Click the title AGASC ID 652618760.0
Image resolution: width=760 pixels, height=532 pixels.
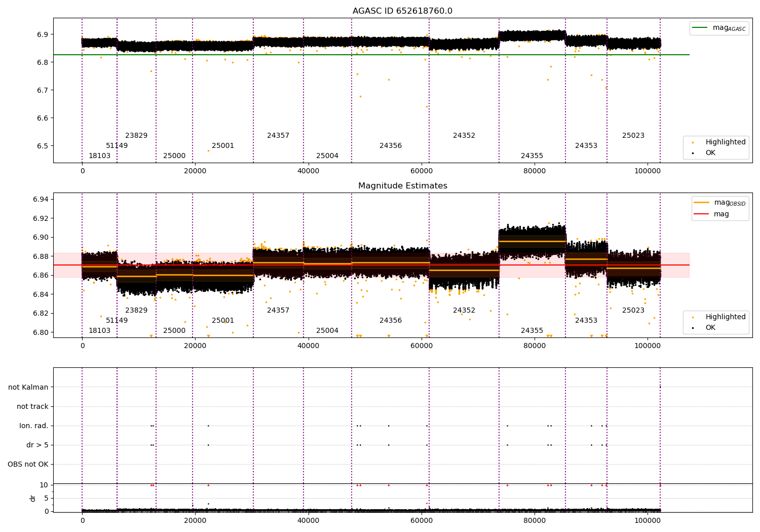pos(402,11)
